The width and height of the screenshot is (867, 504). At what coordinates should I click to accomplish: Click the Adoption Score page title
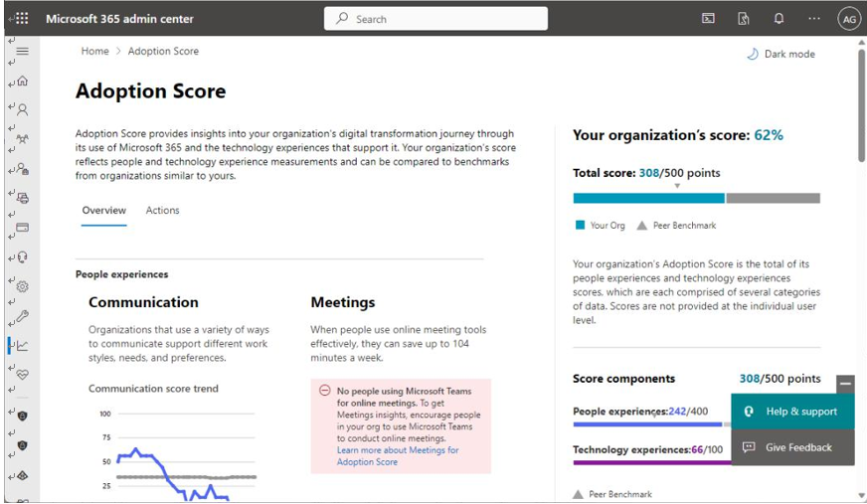150,91
